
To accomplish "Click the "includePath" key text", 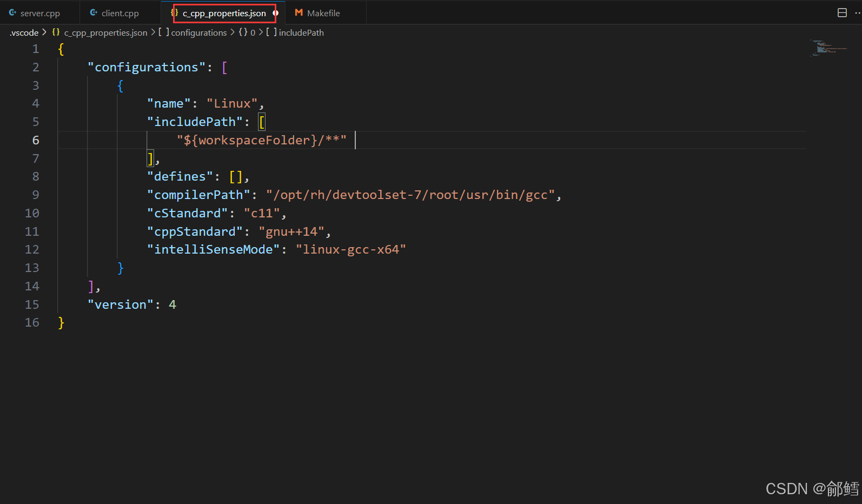I will click(x=195, y=122).
